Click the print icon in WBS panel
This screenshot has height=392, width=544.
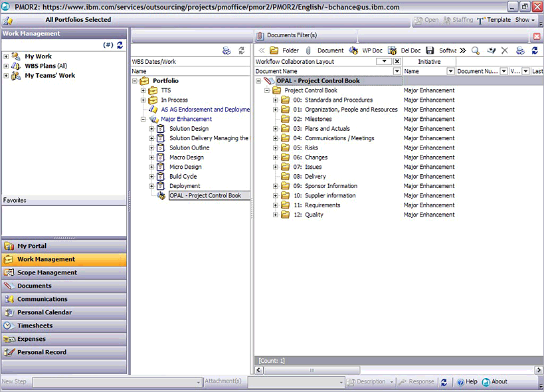click(x=227, y=50)
